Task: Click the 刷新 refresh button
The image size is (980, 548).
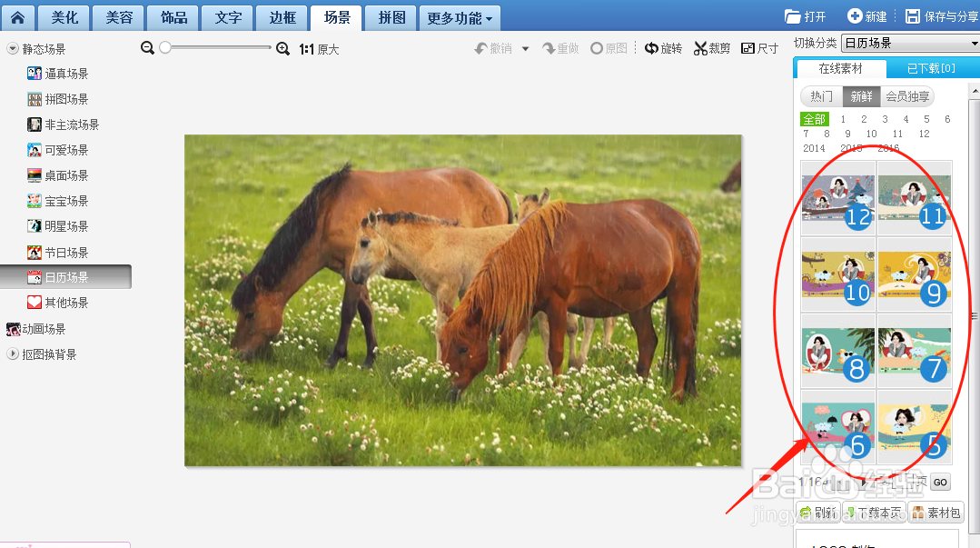Action: (x=818, y=513)
